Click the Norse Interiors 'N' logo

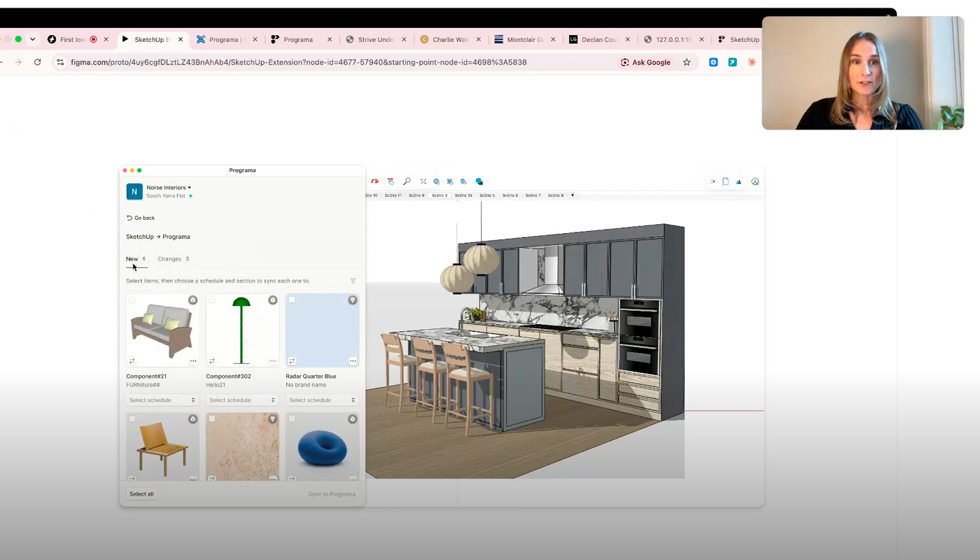pyautogui.click(x=134, y=191)
